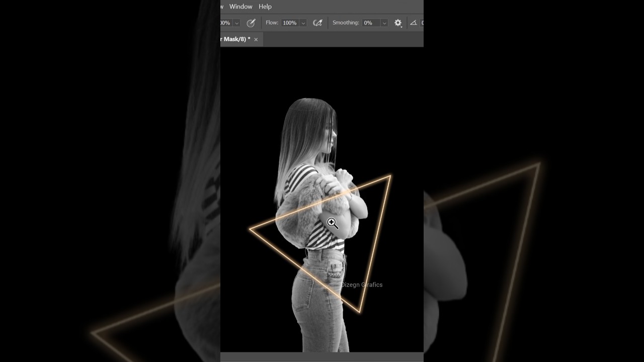Open smoothing options gear icon

pyautogui.click(x=398, y=23)
